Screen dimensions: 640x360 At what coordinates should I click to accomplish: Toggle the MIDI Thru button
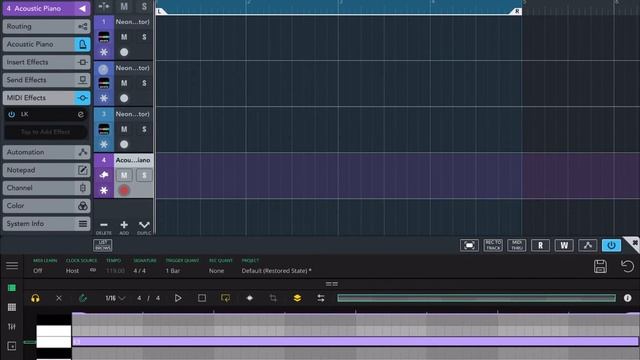click(517, 245)
